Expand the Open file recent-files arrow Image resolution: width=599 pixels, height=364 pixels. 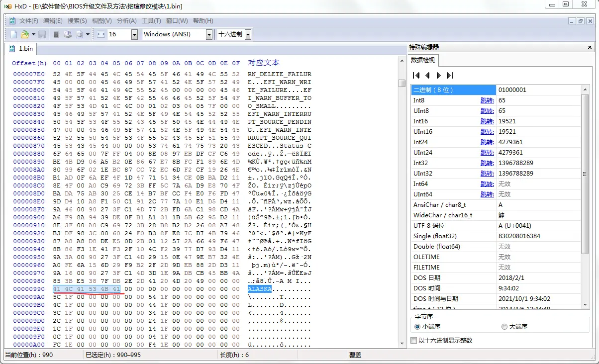click(x=33, y=34)
